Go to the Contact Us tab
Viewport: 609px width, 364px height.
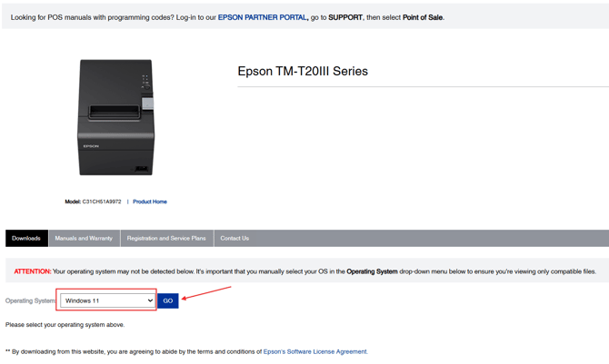pos(235,238)
